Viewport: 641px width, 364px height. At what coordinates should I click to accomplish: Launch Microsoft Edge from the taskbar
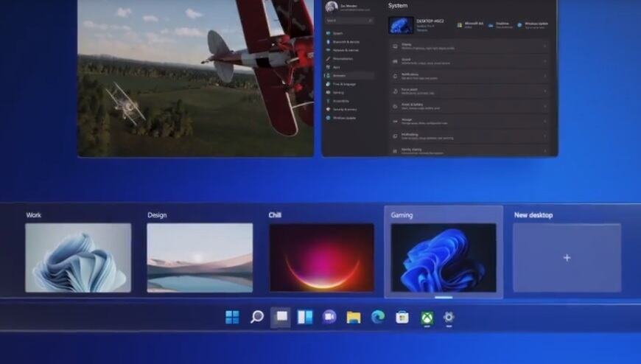378,317
